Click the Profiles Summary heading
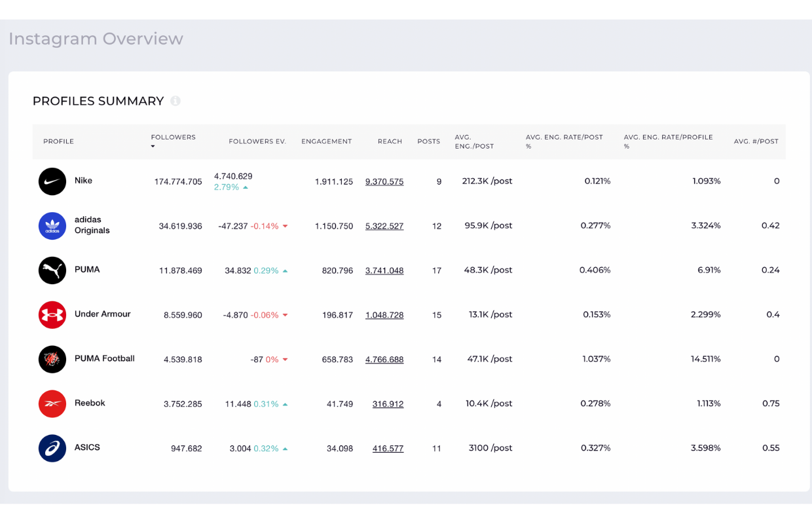The height and width of the screenshot is (524, 812). (98, 101)
